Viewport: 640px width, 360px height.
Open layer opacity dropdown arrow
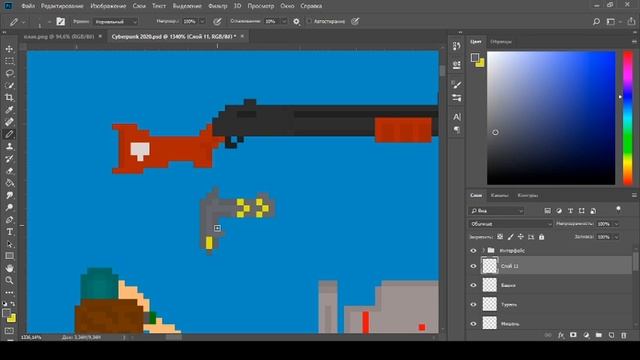click(x=616, y=224)
